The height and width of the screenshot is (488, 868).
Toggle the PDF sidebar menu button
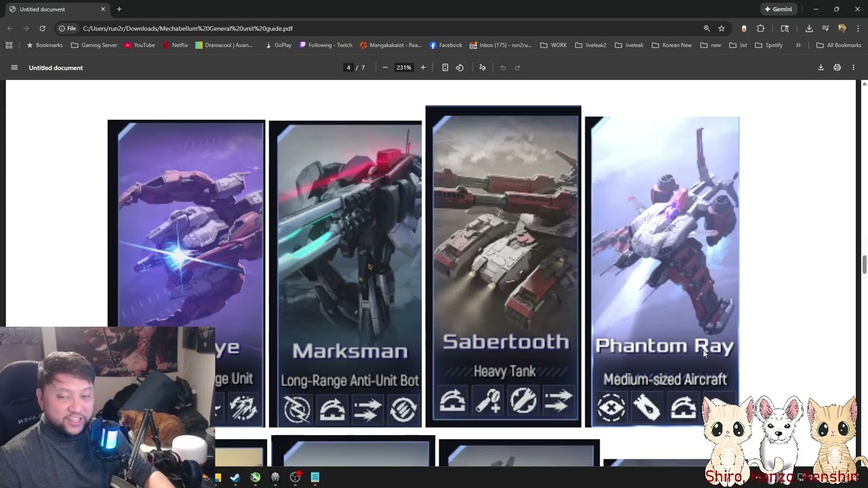click(14, 68)
